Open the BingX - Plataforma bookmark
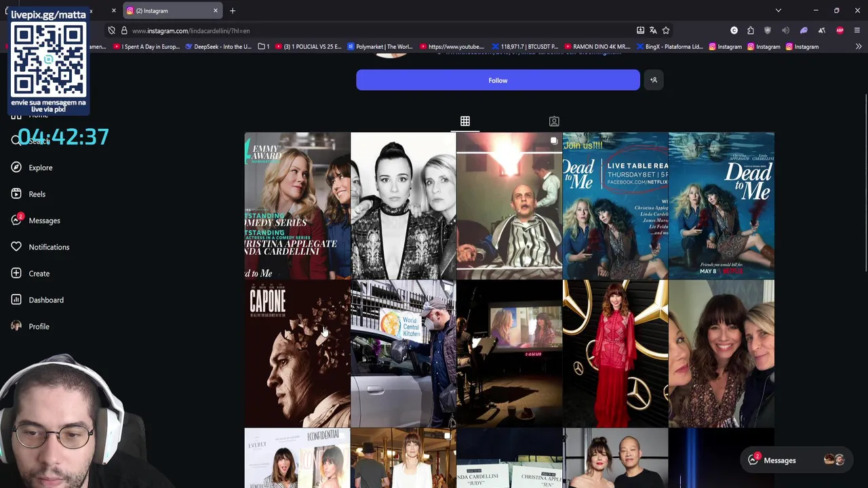The width and height of the screenshot is (868, 488). pos(669,47)
